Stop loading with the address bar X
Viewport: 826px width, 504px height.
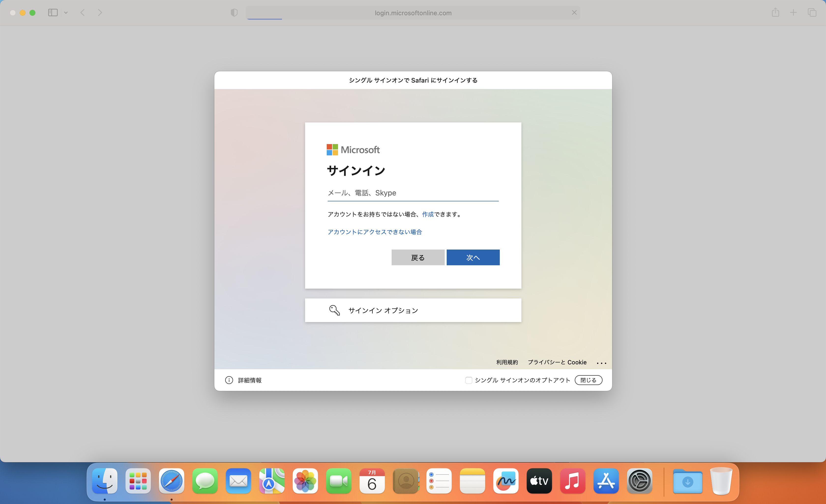574,12
